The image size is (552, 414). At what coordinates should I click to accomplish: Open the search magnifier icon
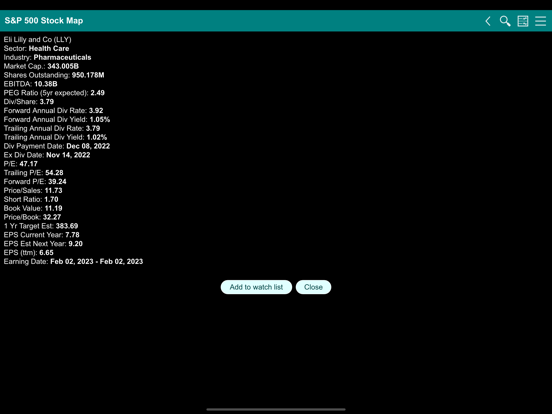(505, 21)
